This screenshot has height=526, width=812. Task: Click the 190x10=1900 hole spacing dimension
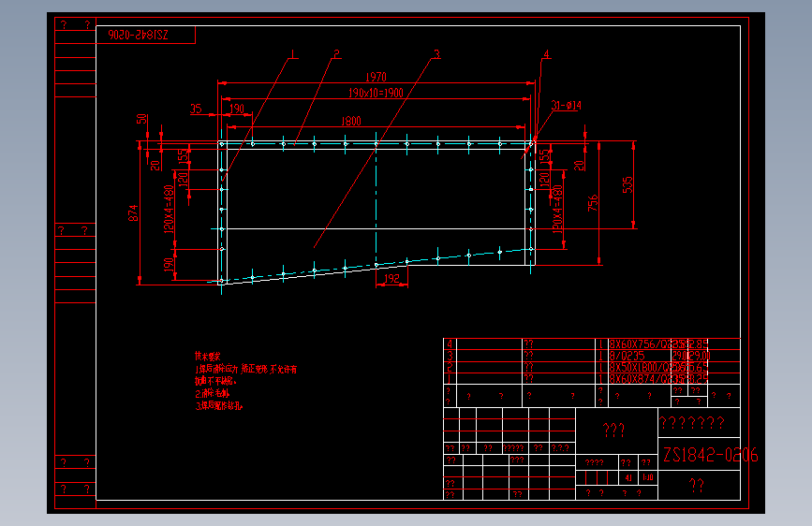click(x=376, y=93)
